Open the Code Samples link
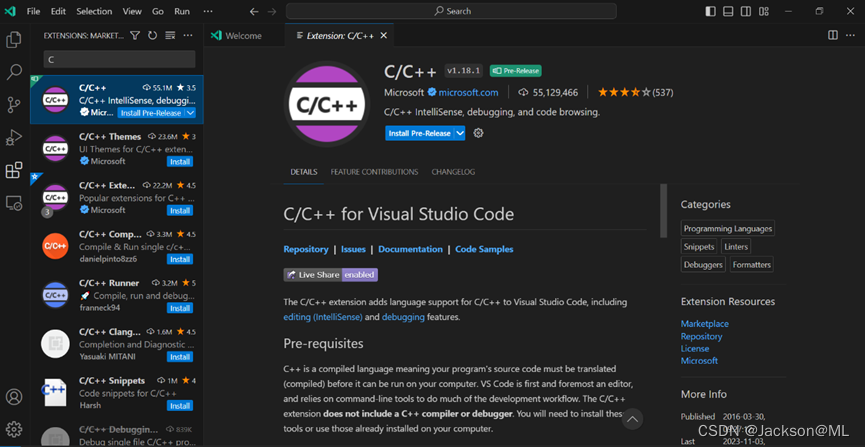865x447 pixels. 484,249
